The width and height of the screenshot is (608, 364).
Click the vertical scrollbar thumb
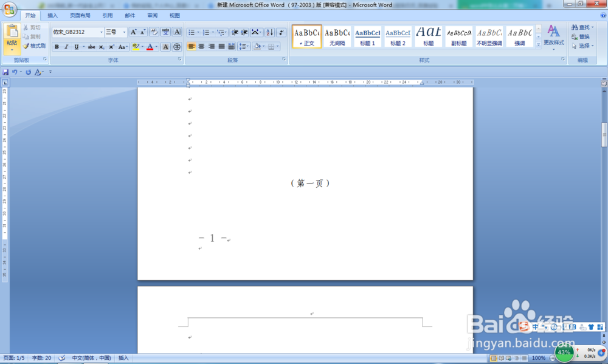pos(604,135)
